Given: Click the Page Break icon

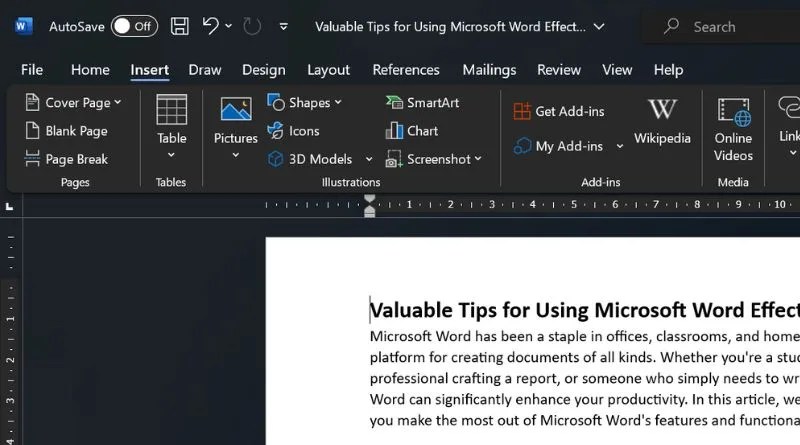Looking at the screenshot, I should click(32, 159).
